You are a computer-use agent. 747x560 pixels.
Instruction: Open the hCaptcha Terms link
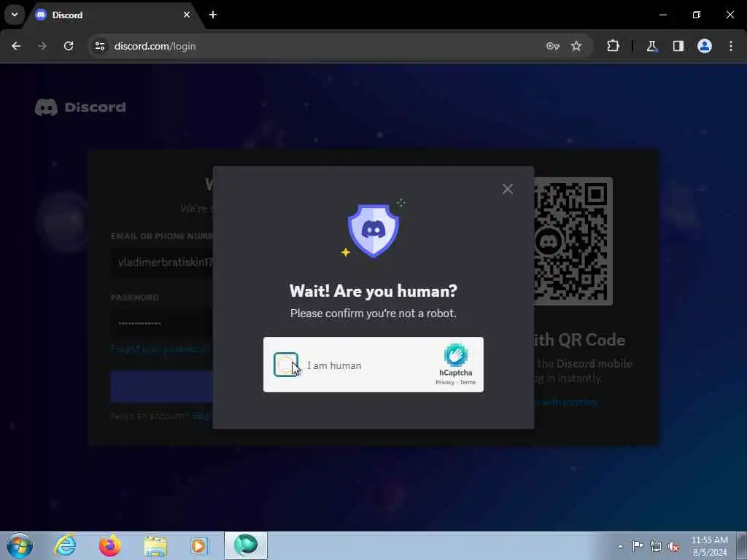(x=468, y=382)
